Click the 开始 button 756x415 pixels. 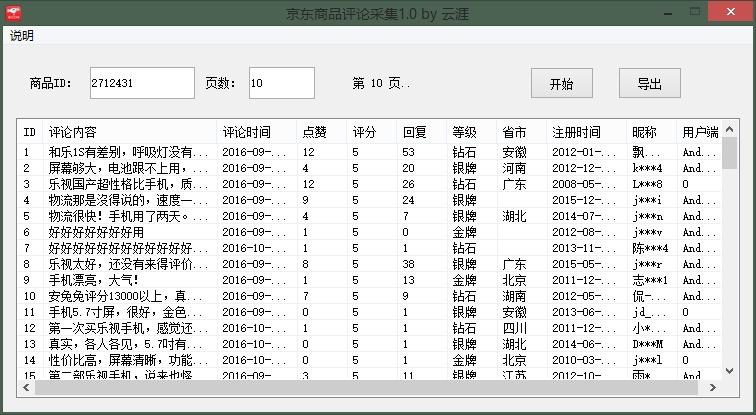(562, 83)
